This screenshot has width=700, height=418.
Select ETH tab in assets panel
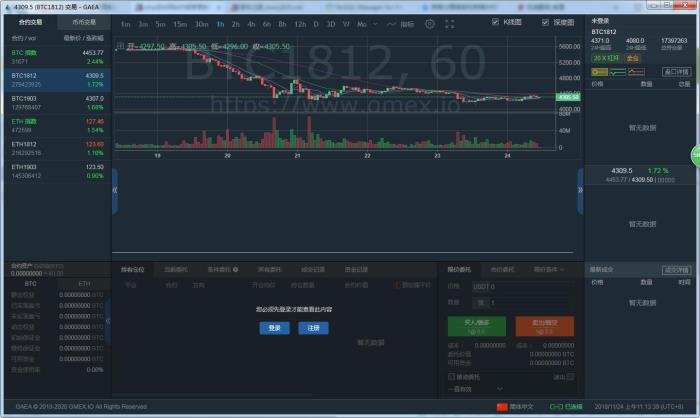click(84, 284)
